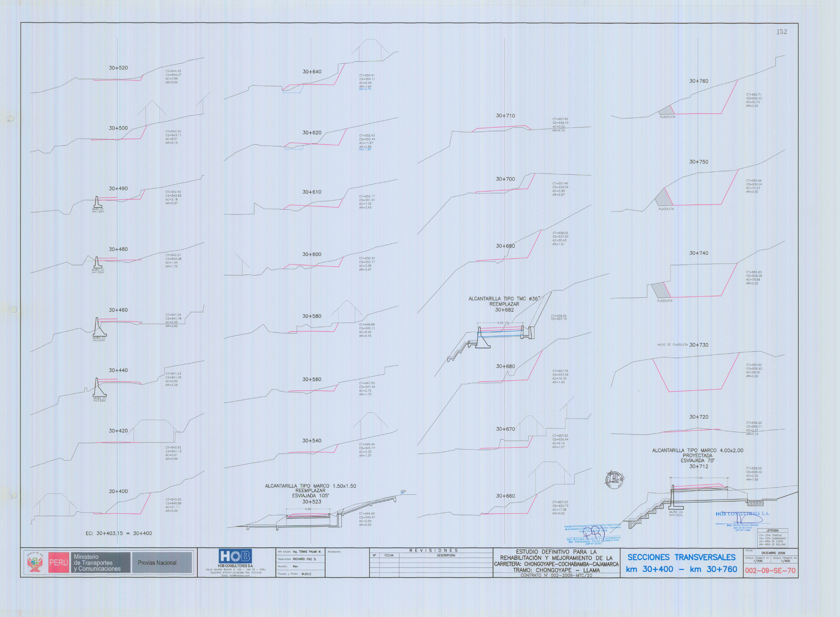Click section label 30+540
Image resolution: width=840 pixels, height=617 pixels.
(x=312, y=441)
